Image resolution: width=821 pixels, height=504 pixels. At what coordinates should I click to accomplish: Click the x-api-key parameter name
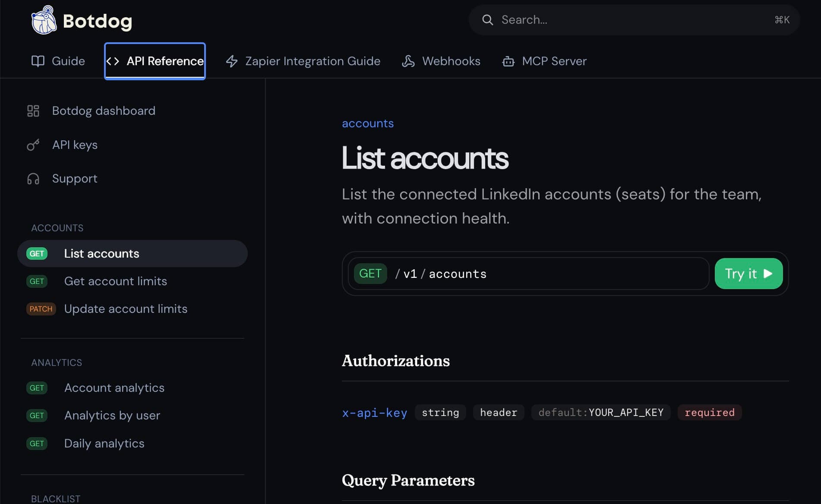point(375,413)
